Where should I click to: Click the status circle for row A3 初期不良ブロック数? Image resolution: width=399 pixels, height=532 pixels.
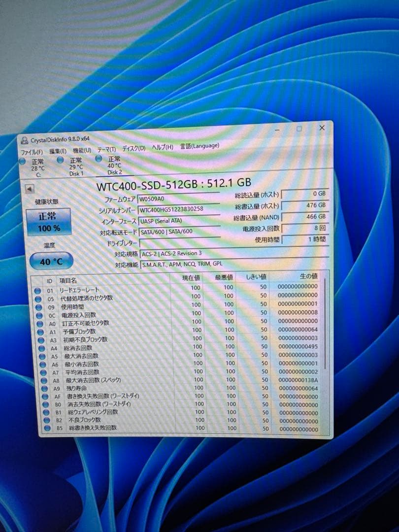[41, 340]
